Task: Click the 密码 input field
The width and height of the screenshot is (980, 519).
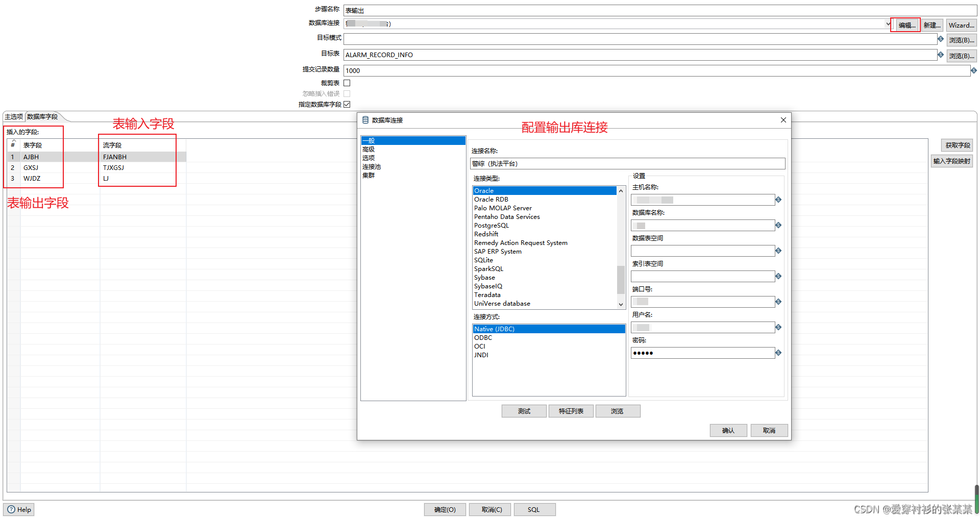Action: coord(703,353)
